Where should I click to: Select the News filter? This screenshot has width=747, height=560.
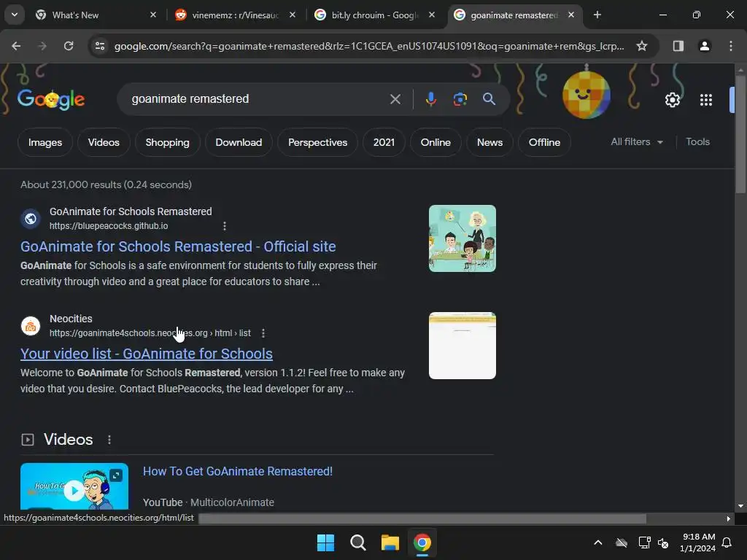(x=489, y=142)
